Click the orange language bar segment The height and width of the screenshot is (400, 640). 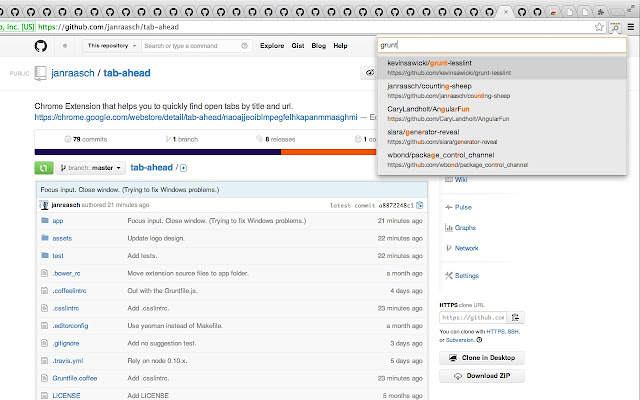[x=329, y=152]
